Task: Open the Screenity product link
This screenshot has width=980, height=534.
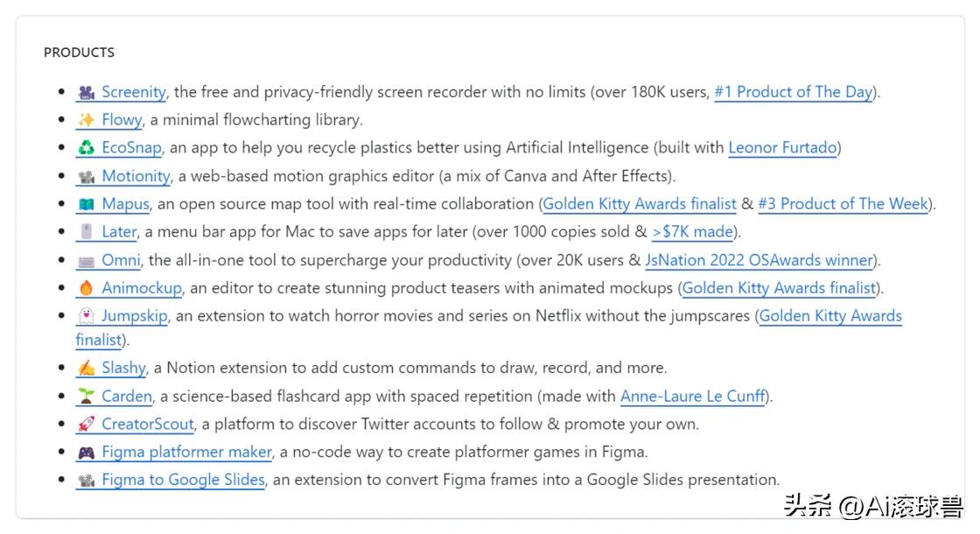Action: [133, 92]
